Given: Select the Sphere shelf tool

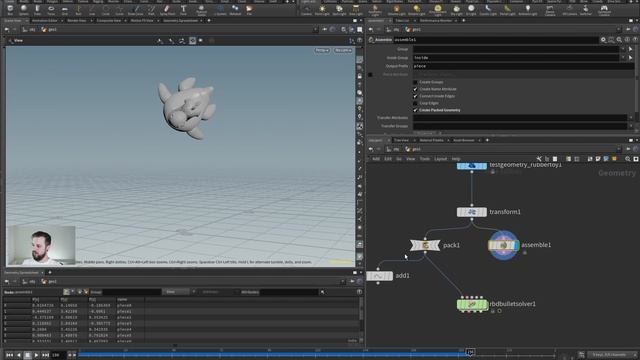Looking at the screenshot, I should (24, 9).
